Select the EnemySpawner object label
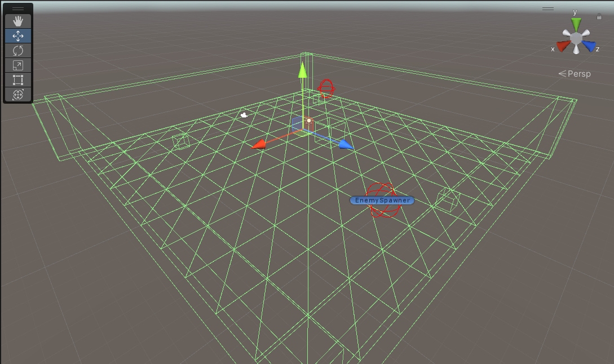The width and height of the screenshot is (614, 364). (382, 201)
